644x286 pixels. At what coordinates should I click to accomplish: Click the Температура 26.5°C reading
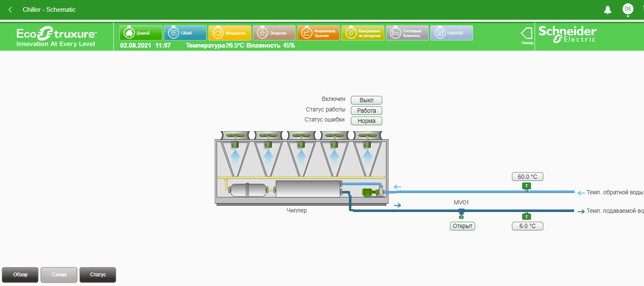pyautogui.click(x=215, y=45)
